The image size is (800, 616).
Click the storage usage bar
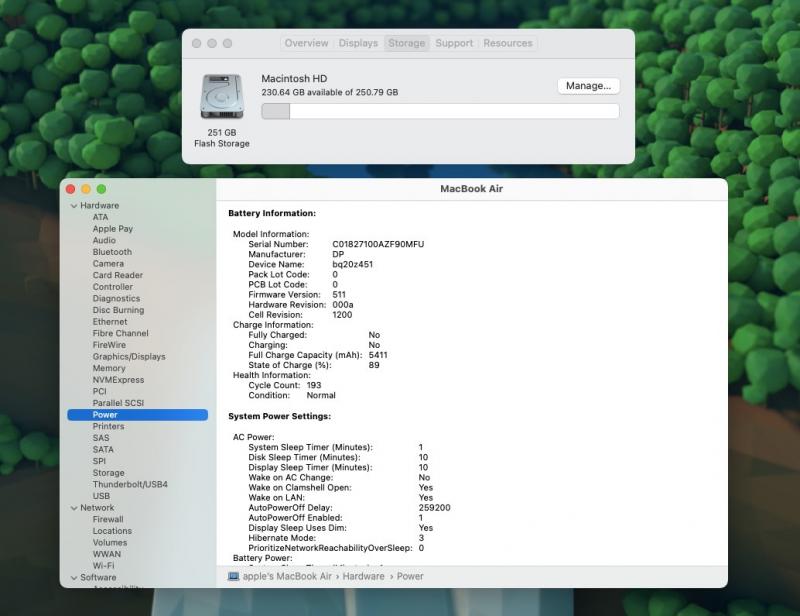(440, 112)
